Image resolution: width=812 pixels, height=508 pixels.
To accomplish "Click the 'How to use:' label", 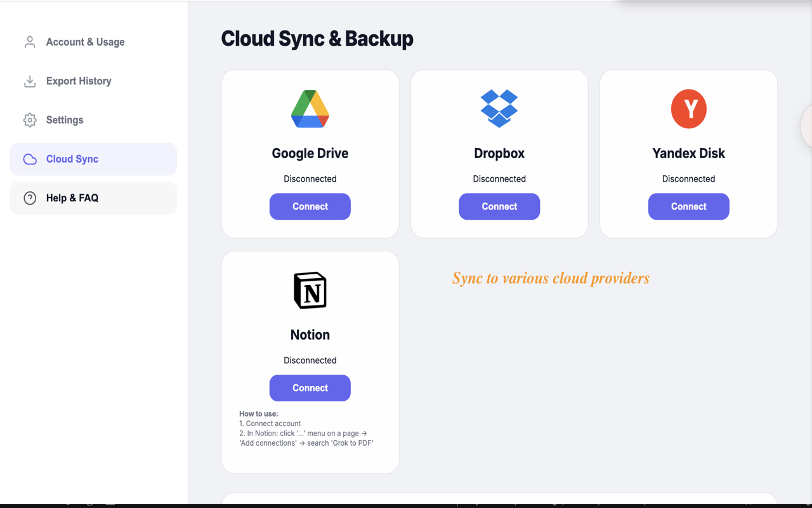I will pos(259,414).
